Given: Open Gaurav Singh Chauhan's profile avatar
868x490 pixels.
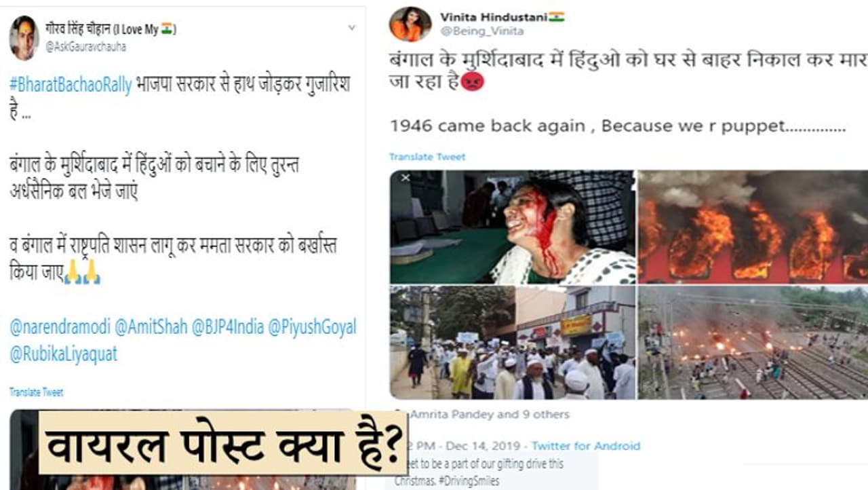Looking at the screenshot, I should 24,37.
